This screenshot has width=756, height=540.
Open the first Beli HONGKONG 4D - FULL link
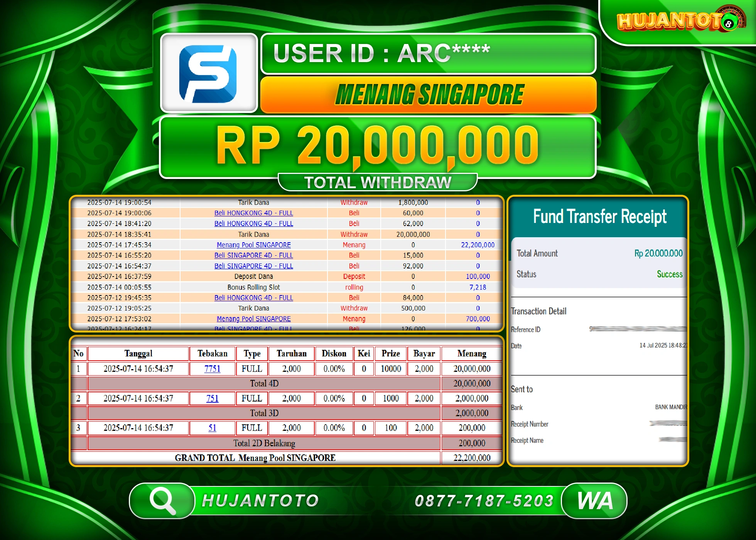[x=253, y=213]
